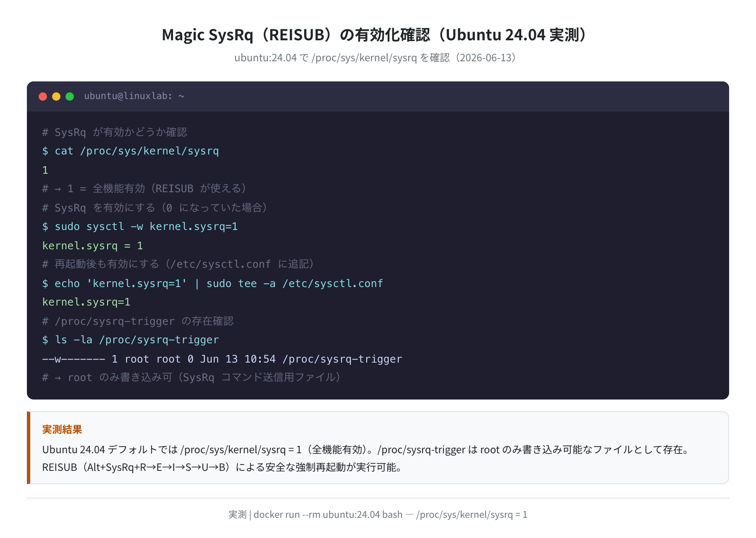Click comment line SysRq が有効かどうか確認
This screenshot has width=756, height=538.
[115, 132]
